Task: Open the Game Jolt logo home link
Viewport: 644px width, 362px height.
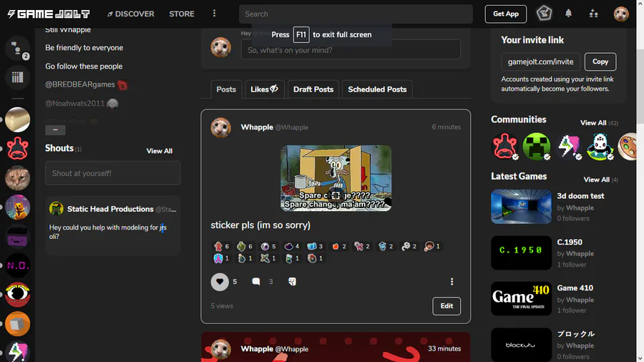Action: 49,14
